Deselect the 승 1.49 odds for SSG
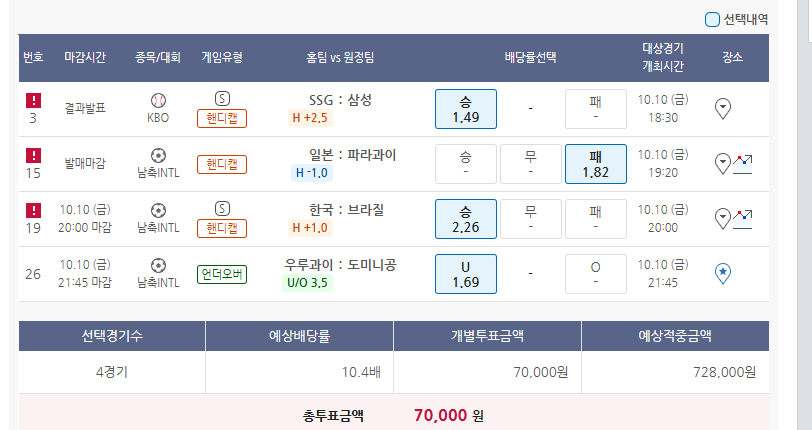Viewport: 812px width, 430px height. click(465, 109)
